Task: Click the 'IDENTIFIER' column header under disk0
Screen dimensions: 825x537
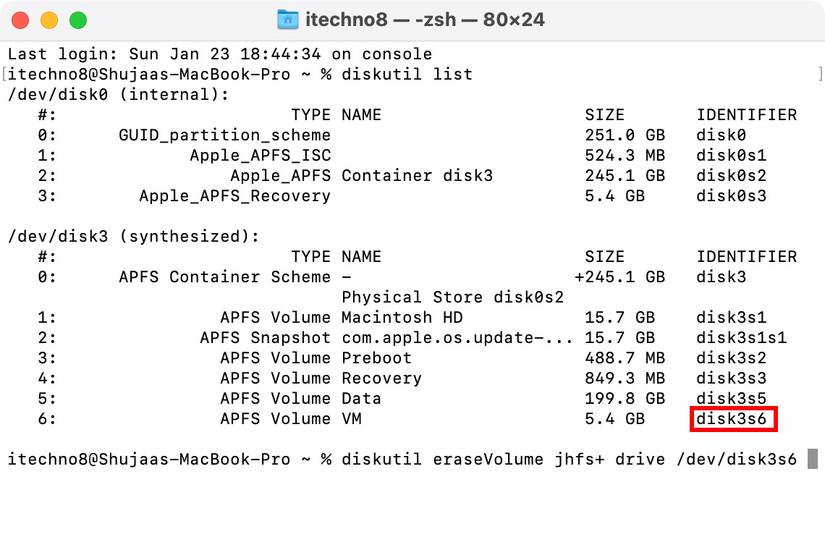Action: point(747,115)
